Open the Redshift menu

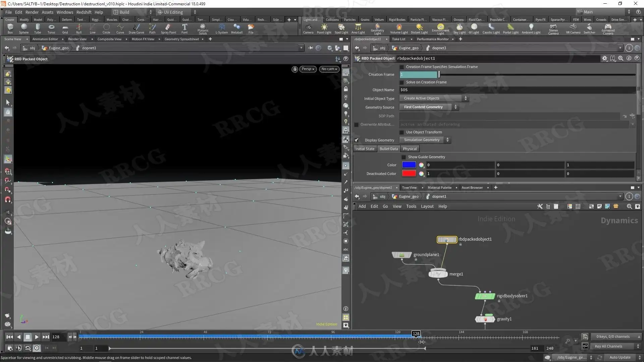tap(84, 12)
